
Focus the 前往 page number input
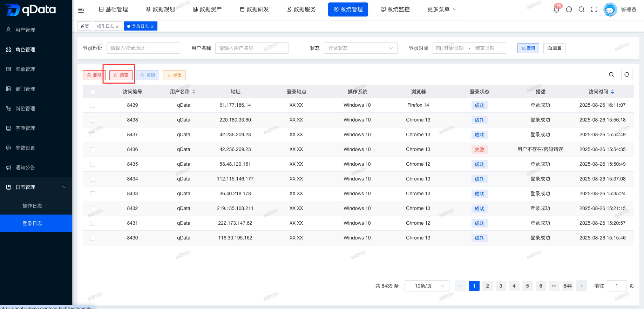pyautogui.click(x=617, y=286)
